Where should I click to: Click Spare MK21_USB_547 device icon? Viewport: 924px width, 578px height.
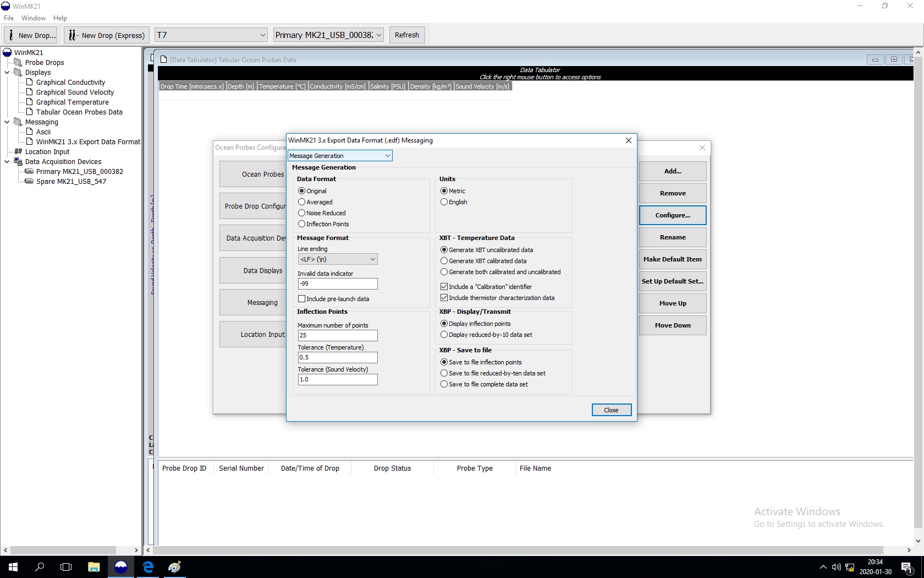click(29, 181)
